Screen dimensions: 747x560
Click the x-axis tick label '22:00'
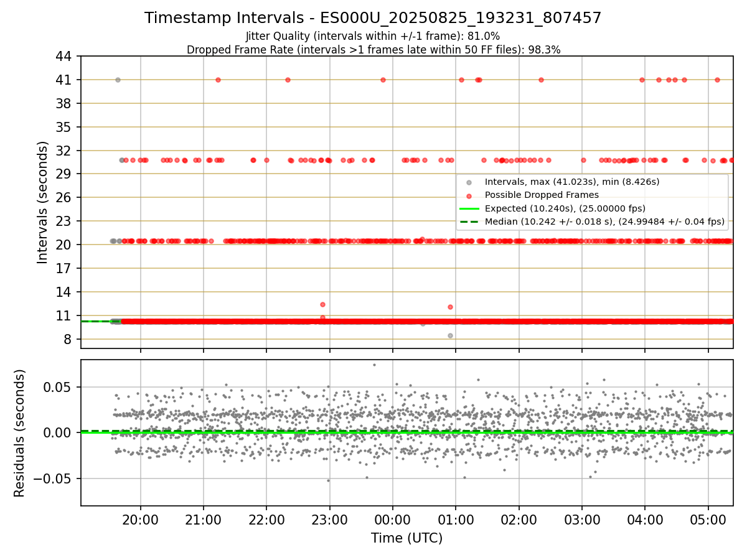coord(266,520)
